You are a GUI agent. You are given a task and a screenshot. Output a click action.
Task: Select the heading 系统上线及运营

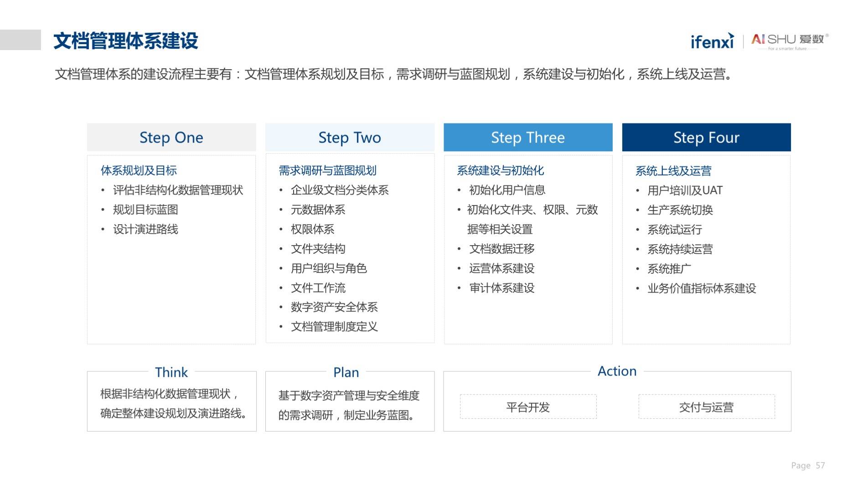click(x=673, y=171)
